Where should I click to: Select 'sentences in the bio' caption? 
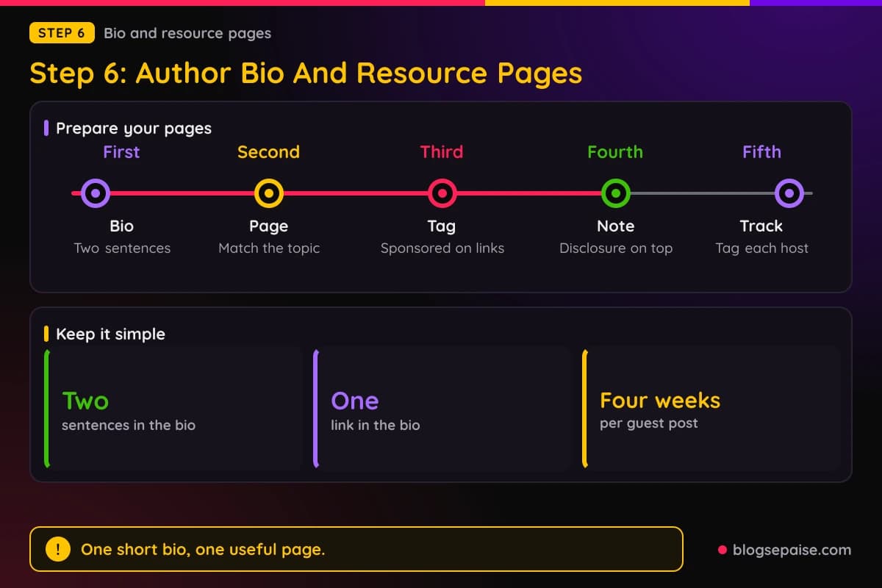[129, 425]
